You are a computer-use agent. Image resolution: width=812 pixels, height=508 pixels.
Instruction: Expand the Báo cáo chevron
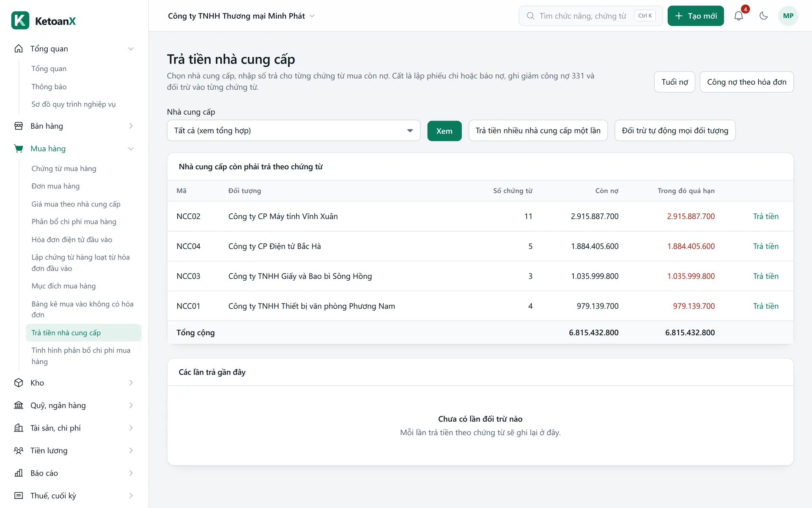[x=131, y=473]
